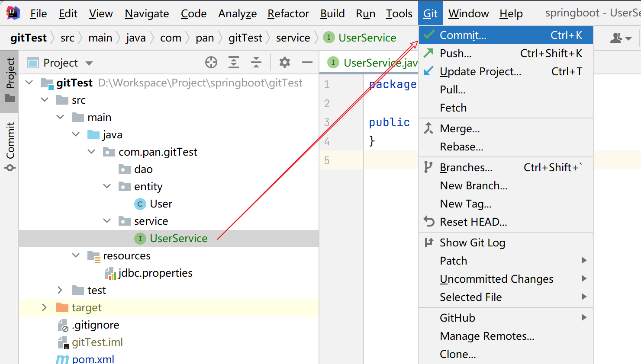Click the Expand All icon in Project panel
The height and width of the screenshot is (364, 641).
point(234,63)
